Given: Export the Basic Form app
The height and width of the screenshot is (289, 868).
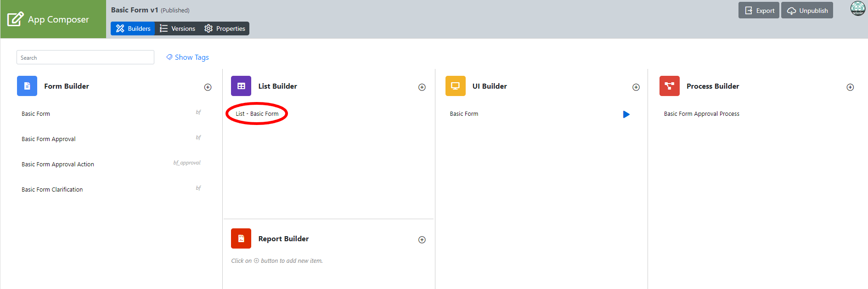Looking at the screenshot, I should [759, 11].
